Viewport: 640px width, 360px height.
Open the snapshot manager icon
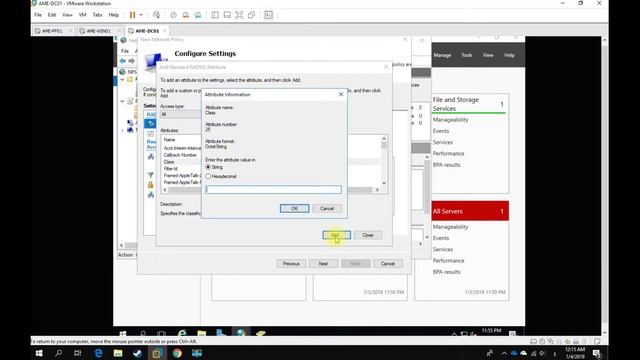point(198,15)
